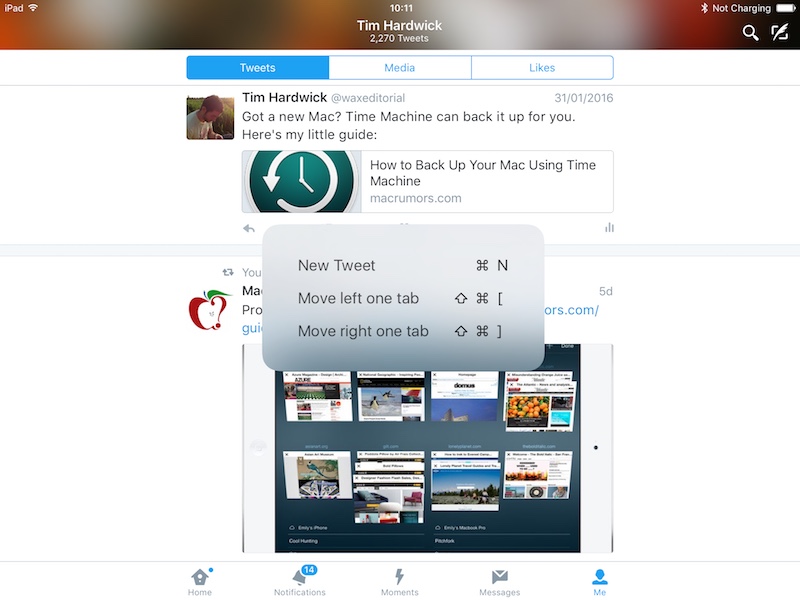This screenshot has height=600, width=800.
Task: Choose New Tweet shortcut entry
Action: coord(403,265)
